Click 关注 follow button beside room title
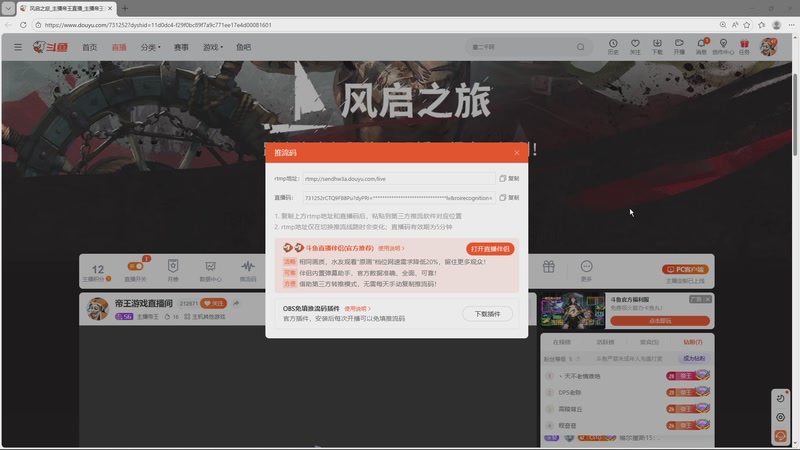800x450 pixels. pyautogui.click(x=213, y=303)
